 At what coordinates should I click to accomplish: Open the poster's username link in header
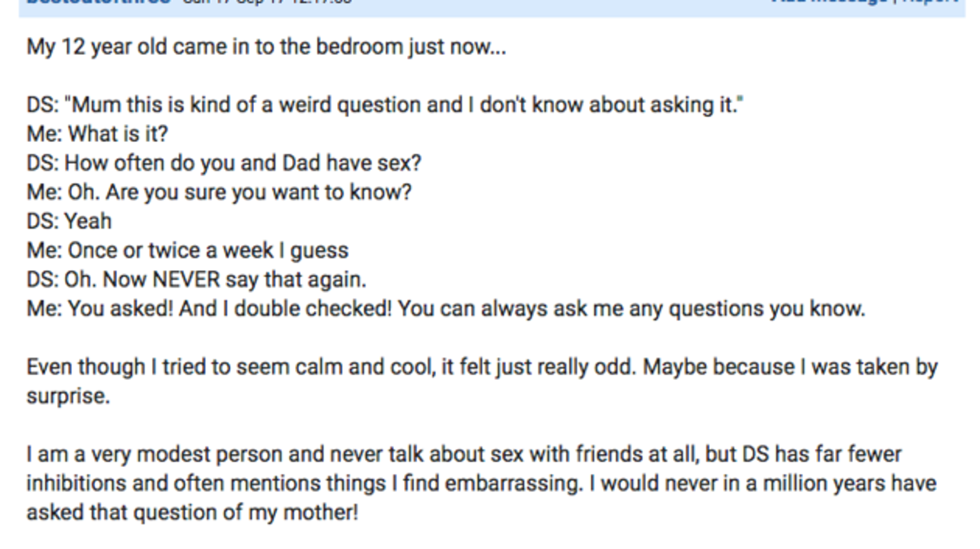click(x=99, y=2)
